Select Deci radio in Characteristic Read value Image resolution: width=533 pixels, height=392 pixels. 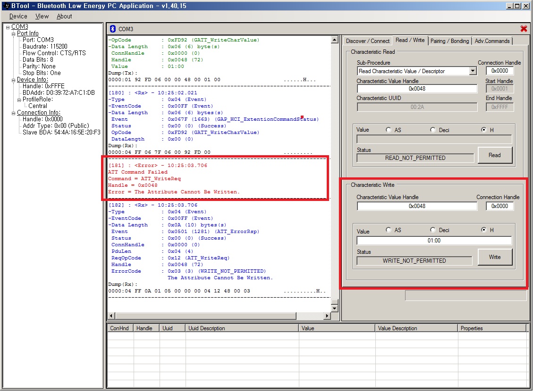pos(433,130)
